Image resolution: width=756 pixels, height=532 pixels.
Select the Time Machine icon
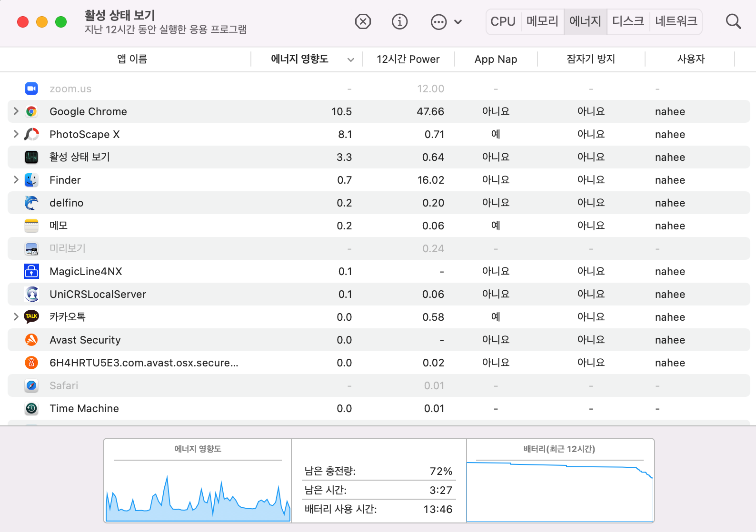click(31, 408)
